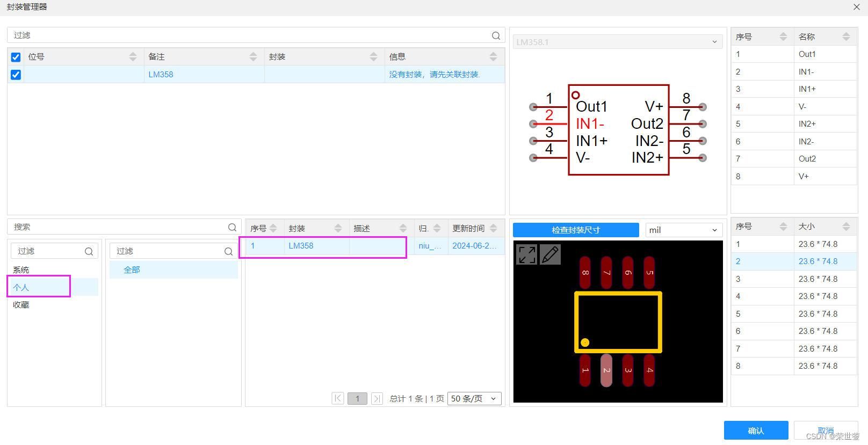Go to the first page of results
This screenshot has width=868, height=445.
click(338, 398)
